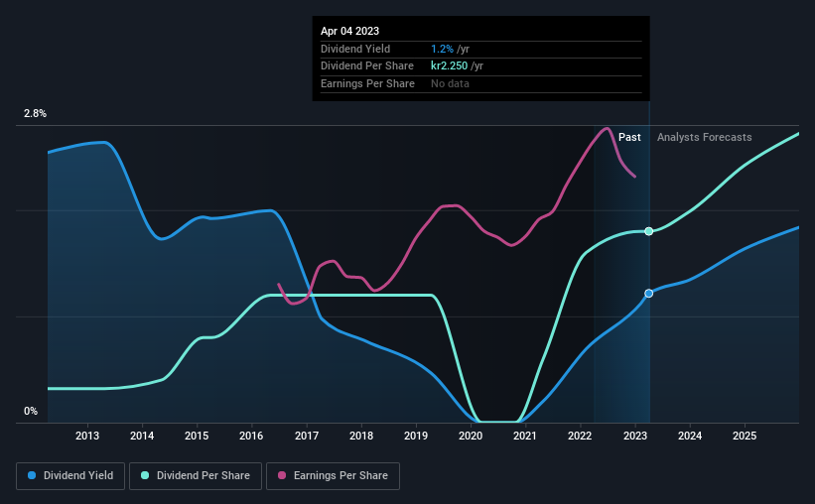Image resolution: width=815 pixels, height=504 pixels.
Task: Click the 2023 x-axis label
Action: tap(635, 436)
